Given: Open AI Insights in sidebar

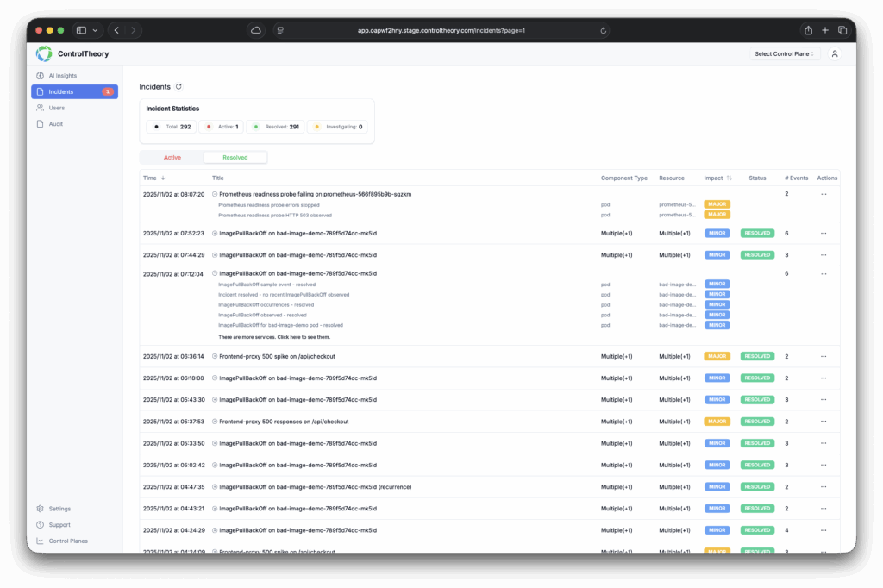Looking at the screenshot, I should pos(62,76).
